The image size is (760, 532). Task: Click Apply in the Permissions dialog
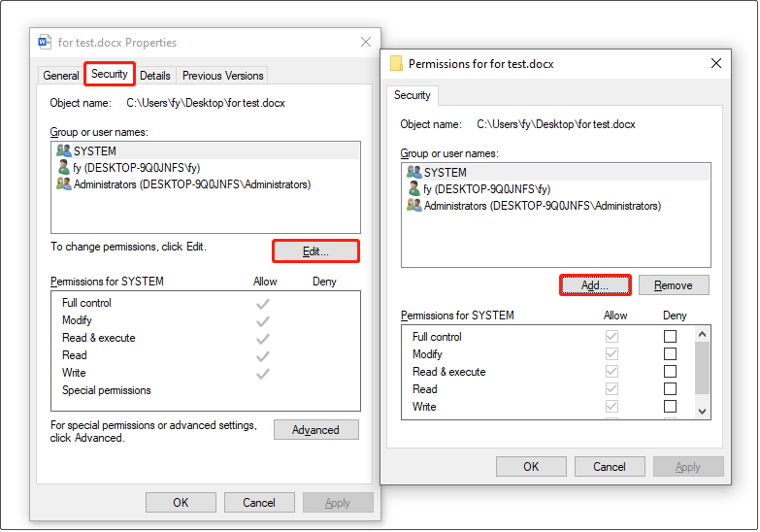688,467
